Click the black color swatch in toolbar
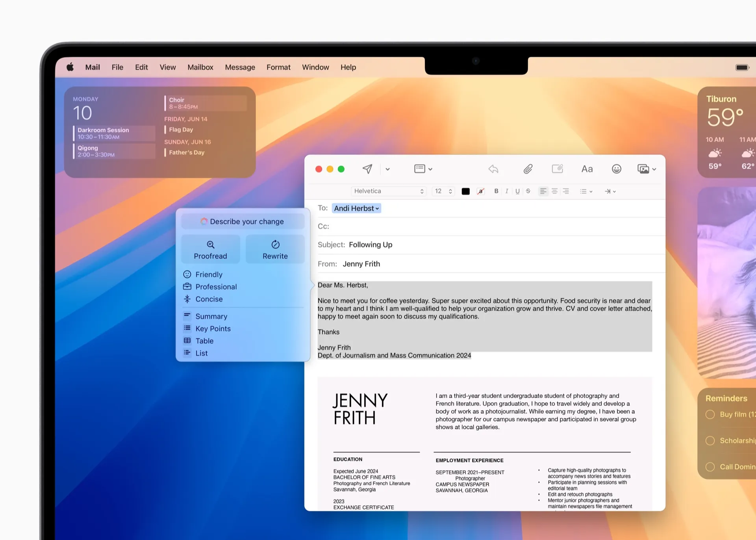Screen dimensions: 756x540 pos(465,191)
